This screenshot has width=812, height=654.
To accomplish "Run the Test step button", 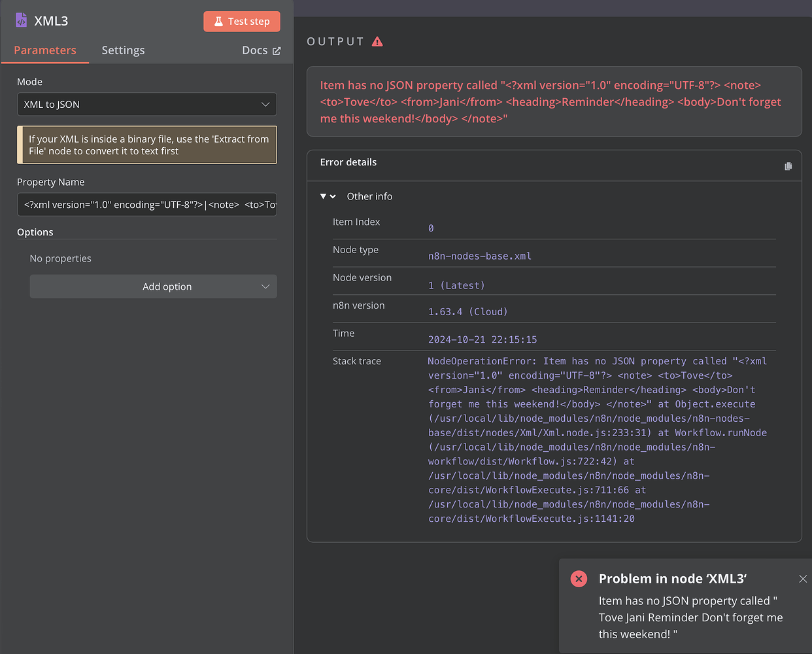I will point(242,21).
